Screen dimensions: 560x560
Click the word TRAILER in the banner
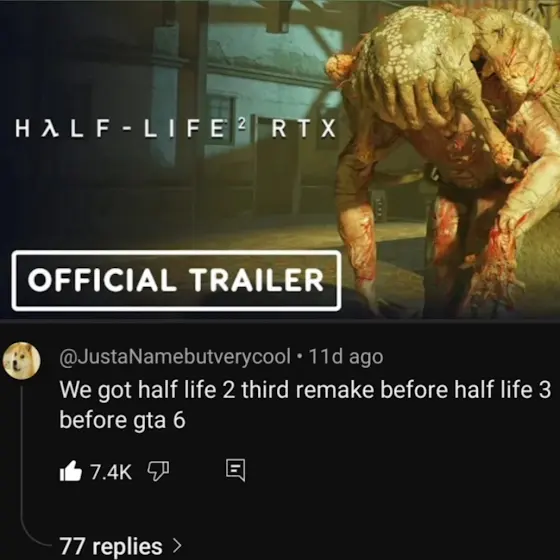point(256,280)
